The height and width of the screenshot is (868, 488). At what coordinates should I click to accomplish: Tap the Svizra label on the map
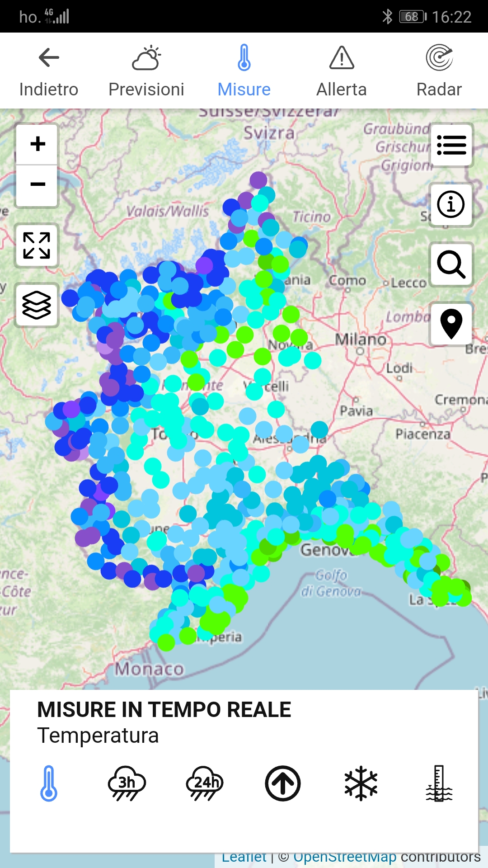269,133
